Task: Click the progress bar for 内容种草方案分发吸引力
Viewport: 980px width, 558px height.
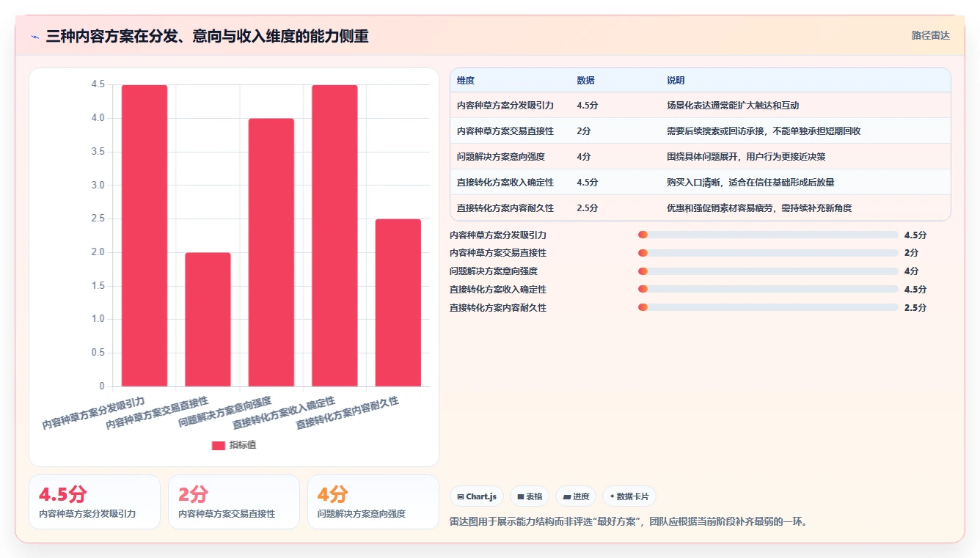Action: (x=768, y=235)
